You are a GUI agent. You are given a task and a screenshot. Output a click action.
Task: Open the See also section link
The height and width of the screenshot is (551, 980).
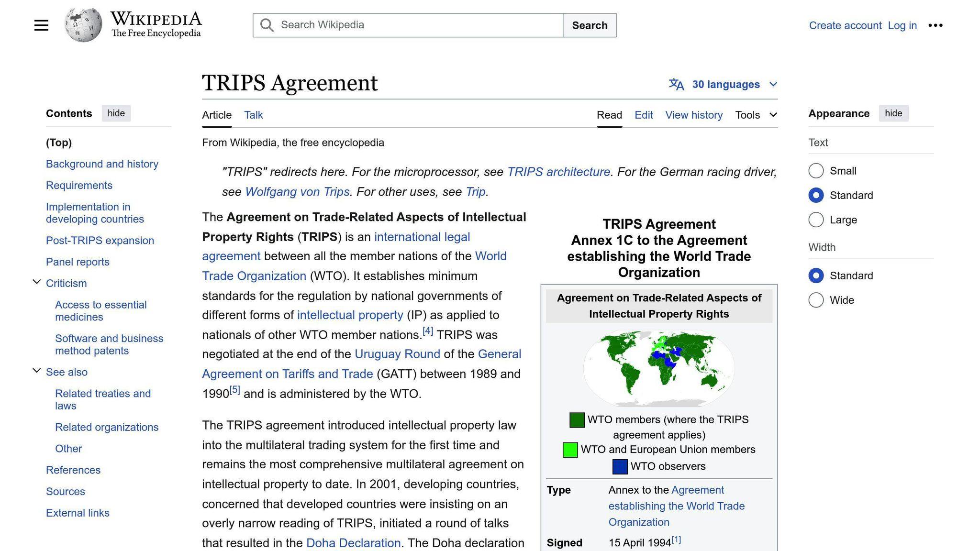tap(67, 372)
